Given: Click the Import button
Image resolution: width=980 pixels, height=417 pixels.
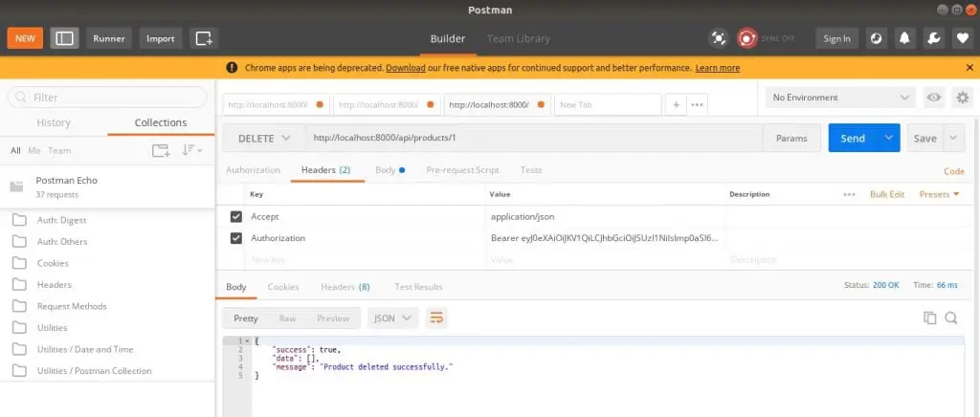Looking at the screenshot, I should [x=161, y=38].
